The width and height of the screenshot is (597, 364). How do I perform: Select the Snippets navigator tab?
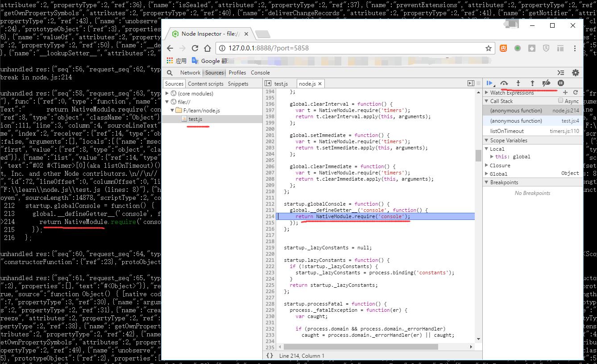(x=238, y=84)
